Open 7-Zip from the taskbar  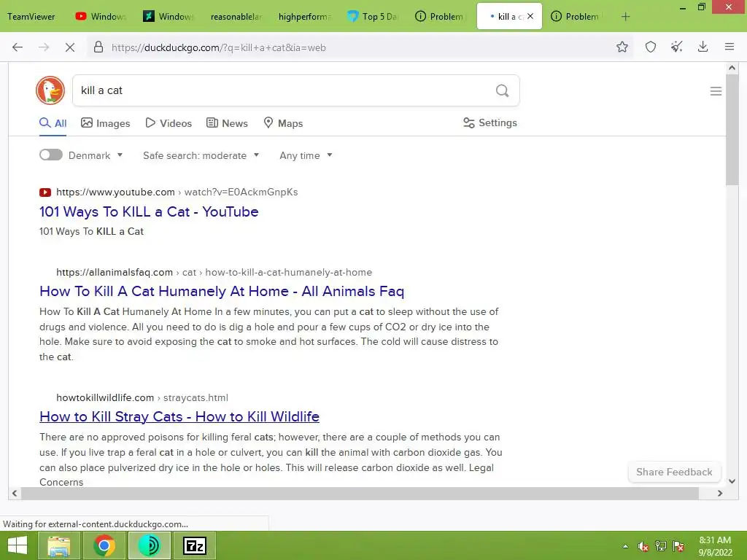click(195, 545)
